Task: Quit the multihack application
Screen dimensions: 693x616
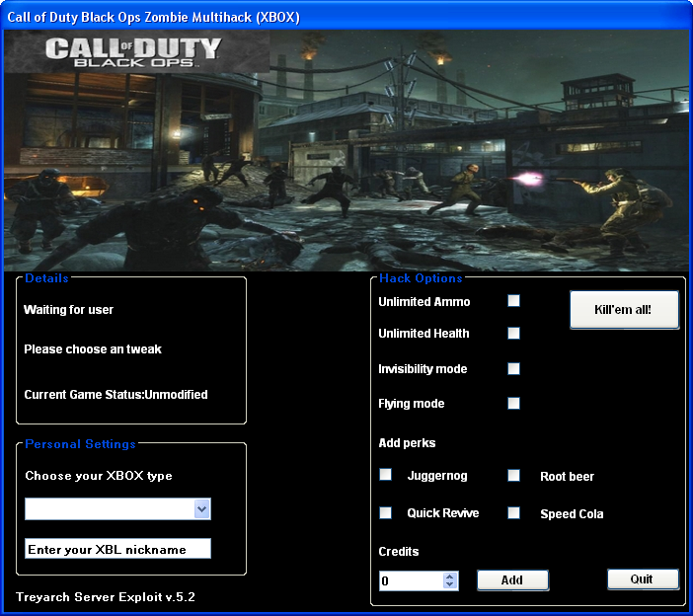Action: pos(643,578)
